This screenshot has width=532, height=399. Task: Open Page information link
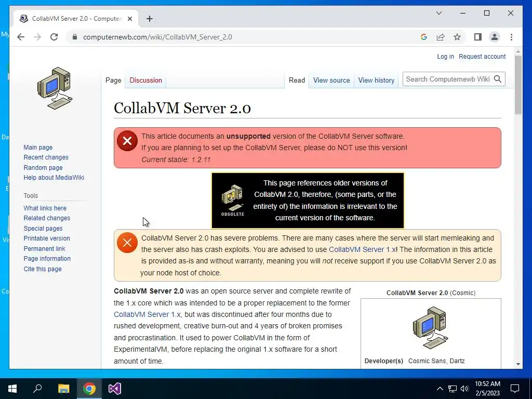(47, 259)
